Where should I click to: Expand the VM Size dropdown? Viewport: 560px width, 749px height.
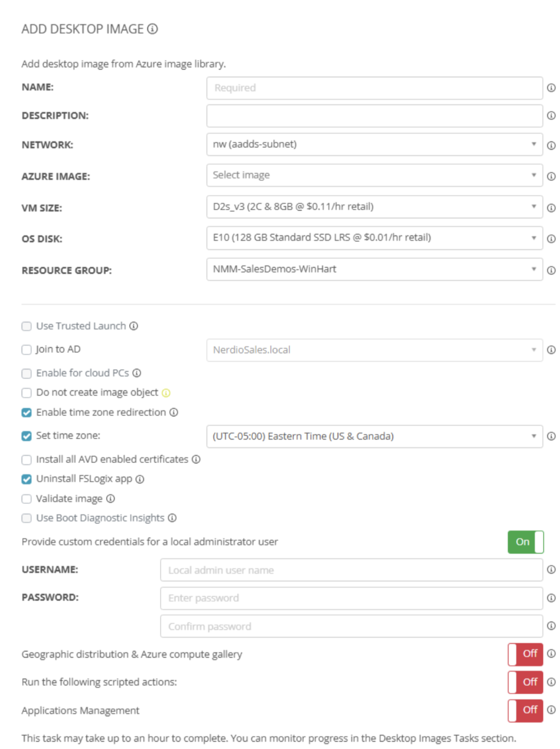point(374,207)
